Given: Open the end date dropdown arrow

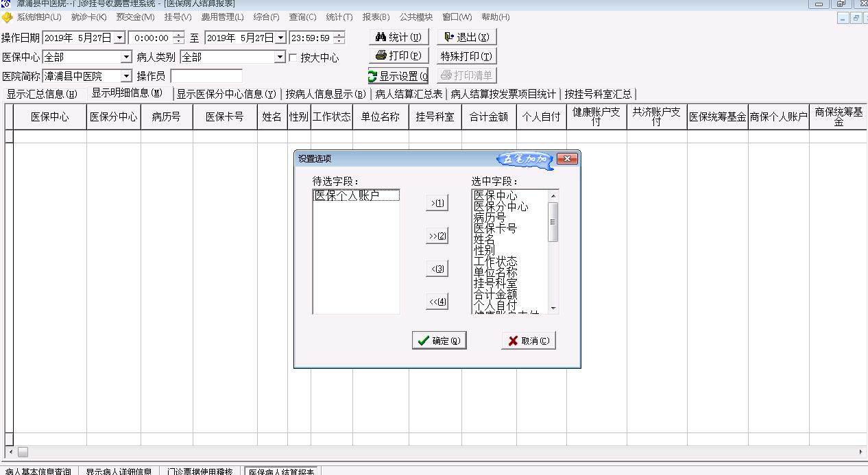Looking at the screenshot, I should (280, 38).
